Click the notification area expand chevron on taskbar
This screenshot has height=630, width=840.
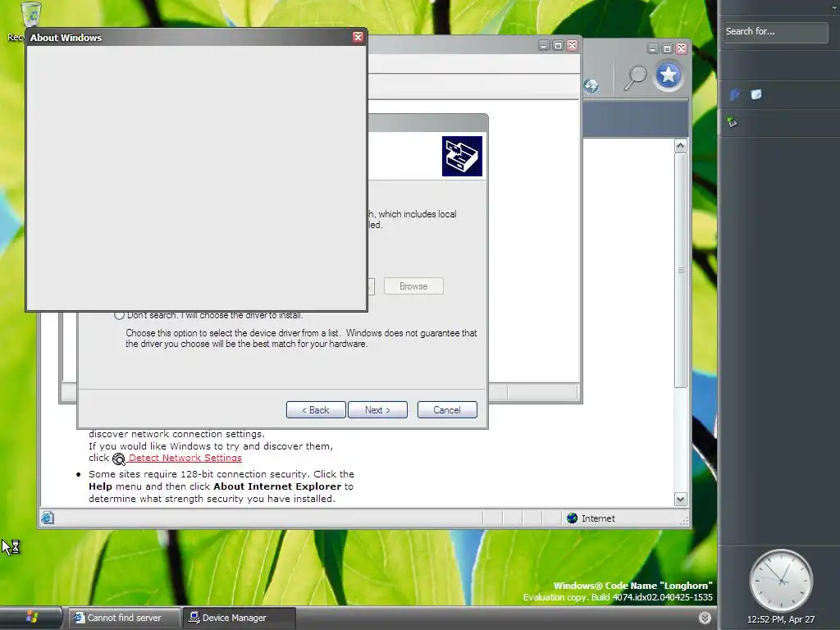point(705,618)
